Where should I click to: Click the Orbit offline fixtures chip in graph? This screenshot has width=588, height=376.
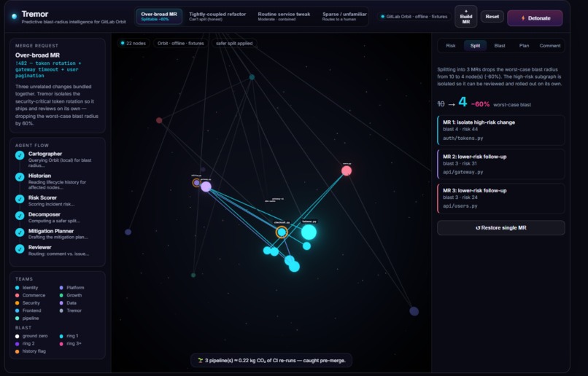(180, 43)
